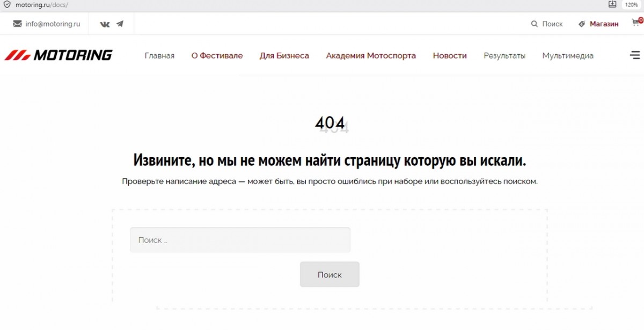Open the Академия Мотоспорта menu item
Image resolution: width=644 pixels, height=330 pixels.
click(371, 55)
